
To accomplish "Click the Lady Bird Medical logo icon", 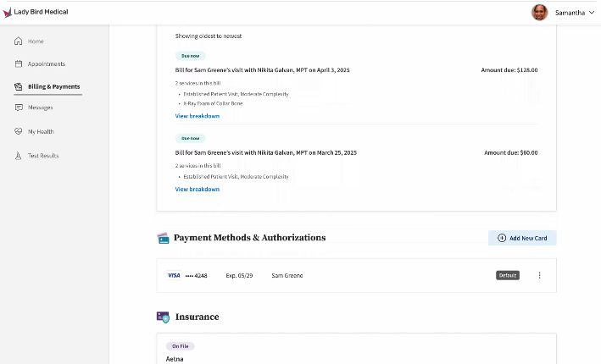I will [8, 13].
